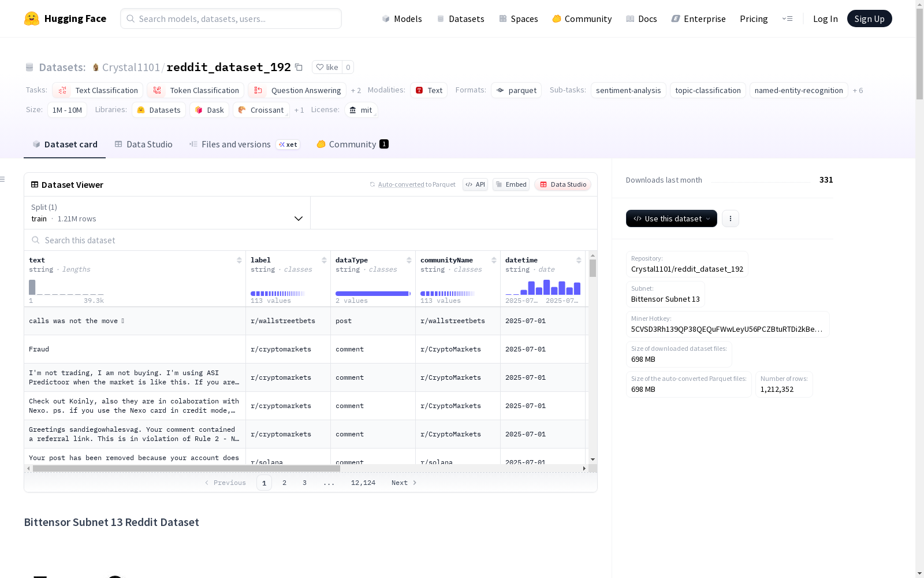Open the API button in viewer
Image resolution: width=924 pixels, height=578 pixels.
pos(475,184)
